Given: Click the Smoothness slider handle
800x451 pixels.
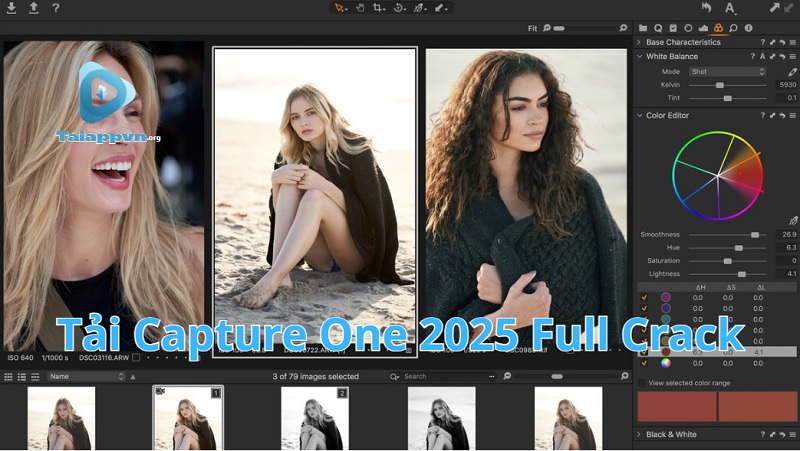Looking at the screenshot, I should pos(755,235).
